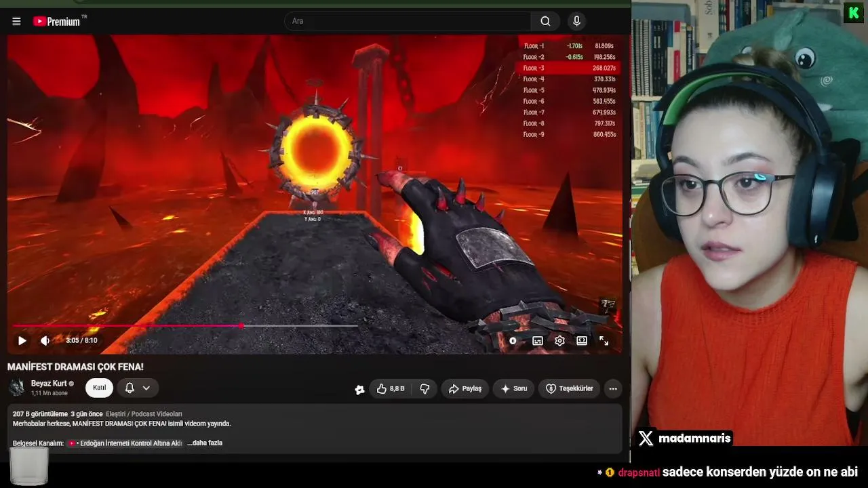Image resolution: width=868 pixels, height=488 pixels.
Task: Click the Kick logo in the stream corner
Action: pos(853,14)
